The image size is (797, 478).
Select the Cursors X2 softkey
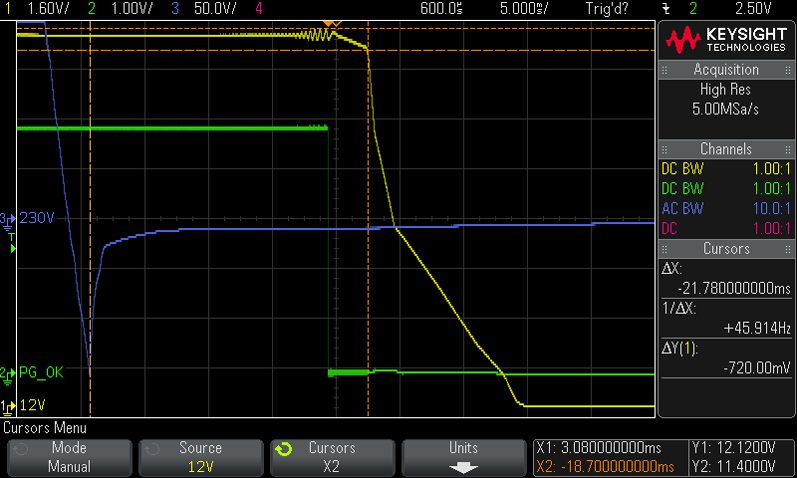point(332,458)
